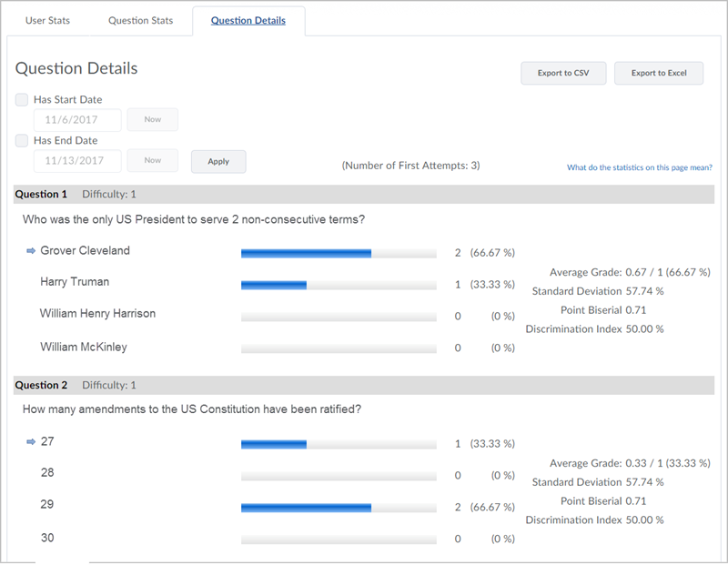Click Now button beside end date
The height and width of the screenshot is (565, 728).
pyautogui.click(x=152, y=160)
